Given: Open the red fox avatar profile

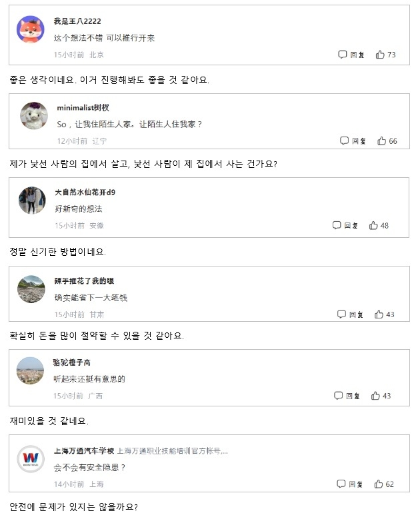Looking at the screenshot, I should coord(31,29).
